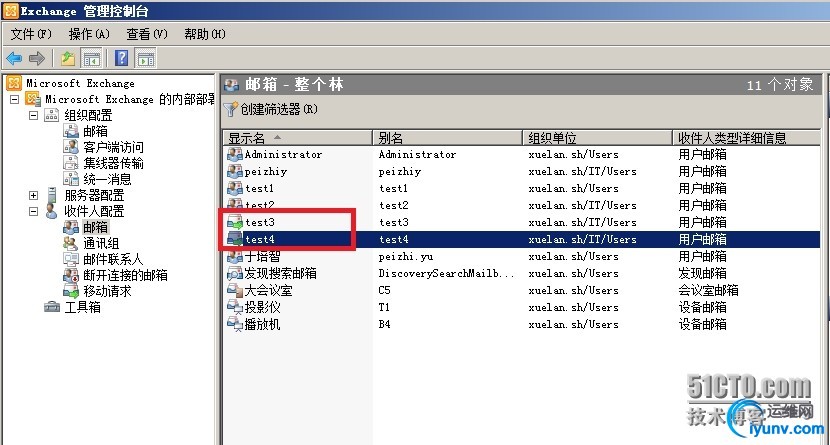This screenshot has width=830, height=445.
Task: Select 移动请求 in the tree
Action: coord(107,291)
